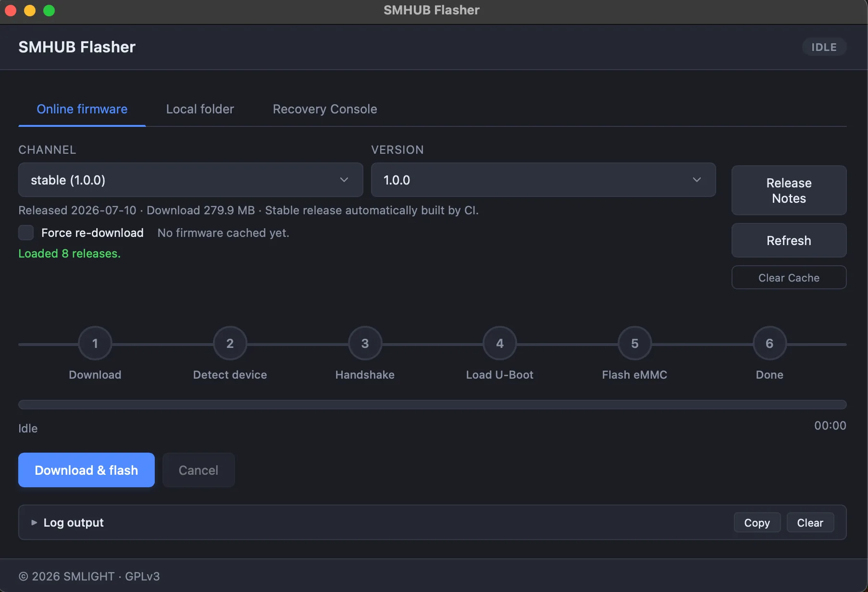This screenshot has width=868, height=592.
Task: Click the IDLE status badge
Action: tap(824, 47)
